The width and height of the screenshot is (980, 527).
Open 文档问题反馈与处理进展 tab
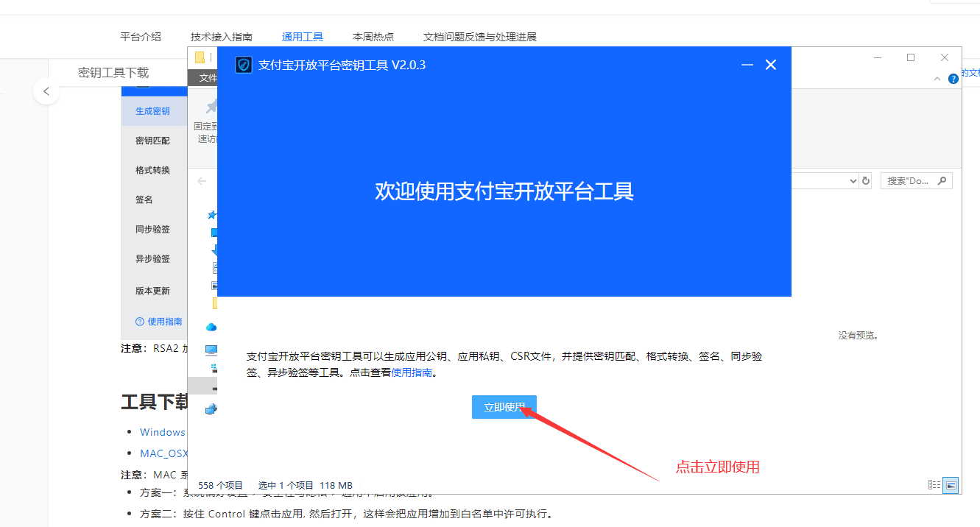click(x=480, y=36)
